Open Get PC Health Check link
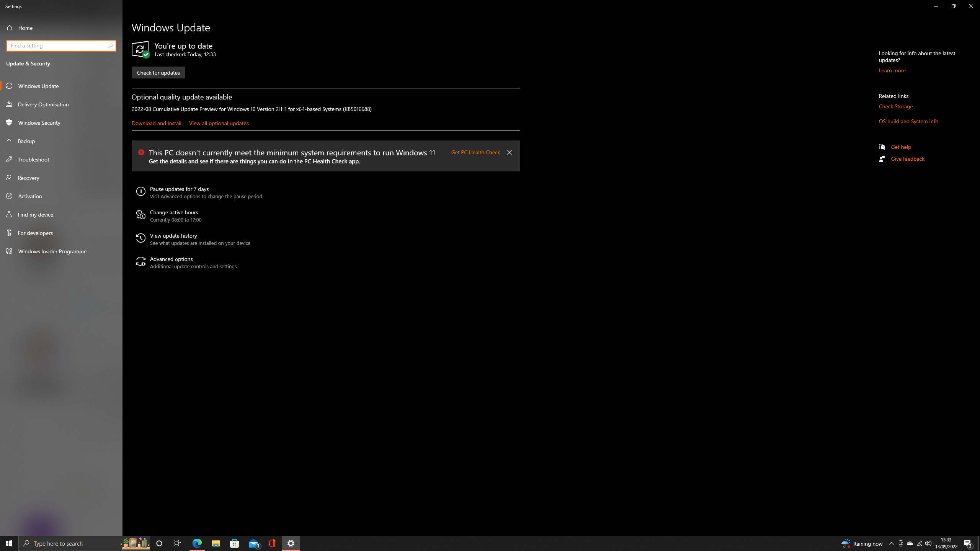The width and height of the screenshot is (980, 551). (475, 152)
